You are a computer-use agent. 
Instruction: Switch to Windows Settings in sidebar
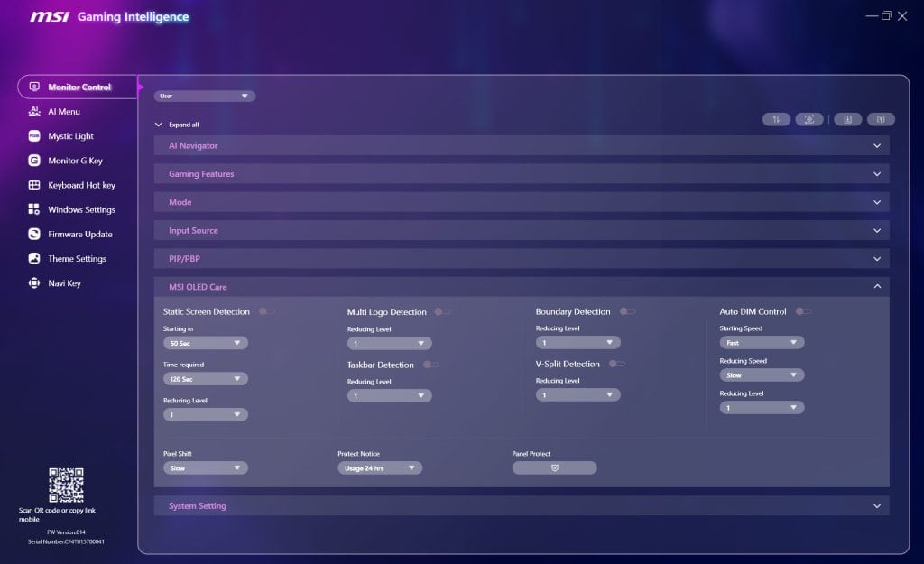click(x=81, y=209)
